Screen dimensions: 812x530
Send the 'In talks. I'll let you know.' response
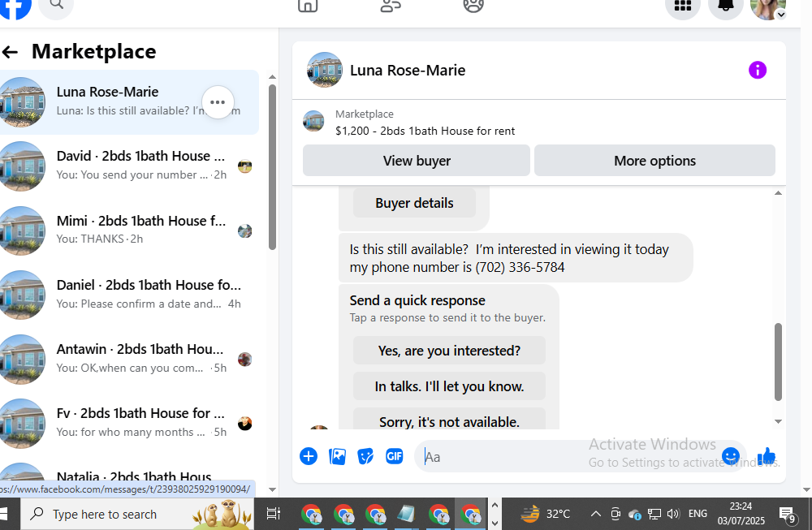[x=449, y=386]
